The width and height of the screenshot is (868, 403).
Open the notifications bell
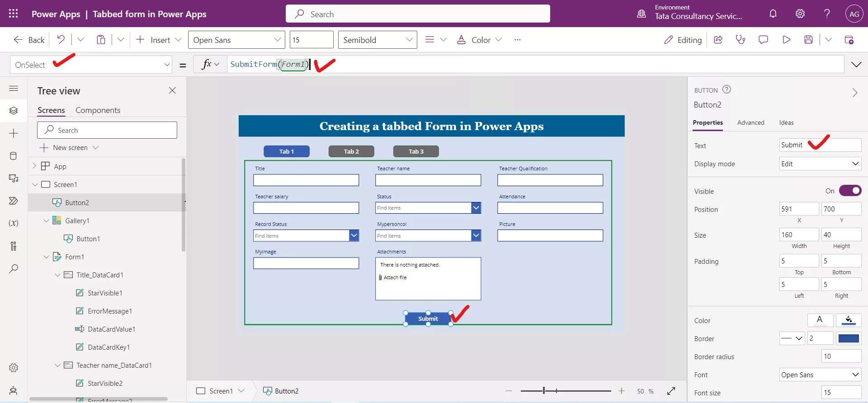[773, 14]
